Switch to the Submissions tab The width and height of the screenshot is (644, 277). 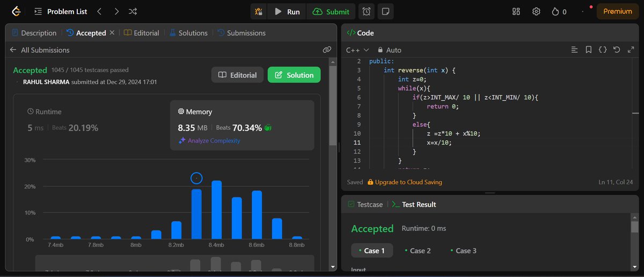click(240, 33)
